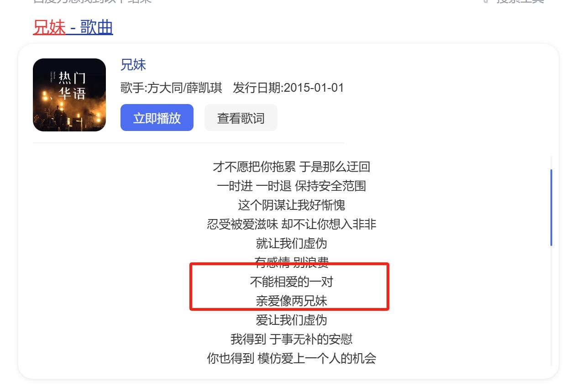Select the lyric line 忍受被爱滋味 却不让你想入非非
581x392 pixels.
pyautogui.click(x=291, y=224)
